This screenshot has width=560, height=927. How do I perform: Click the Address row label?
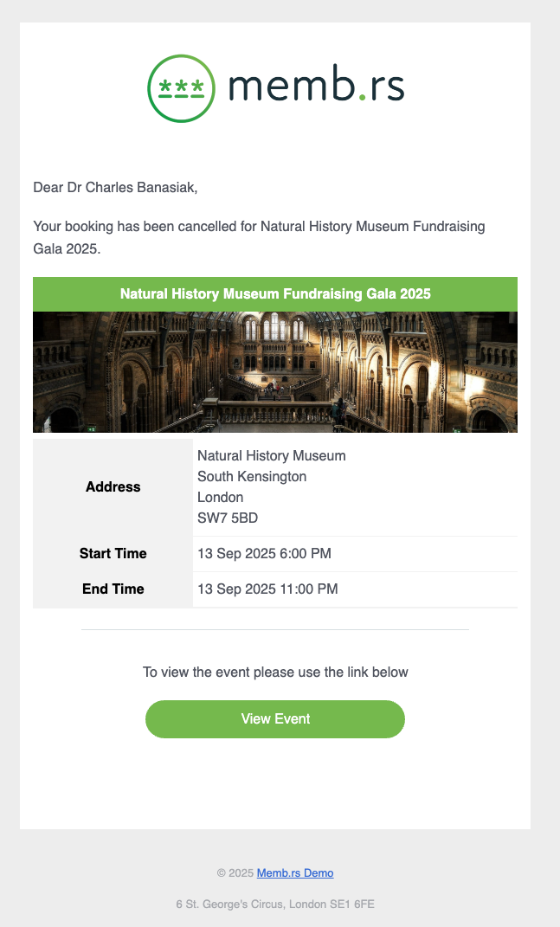113,487
